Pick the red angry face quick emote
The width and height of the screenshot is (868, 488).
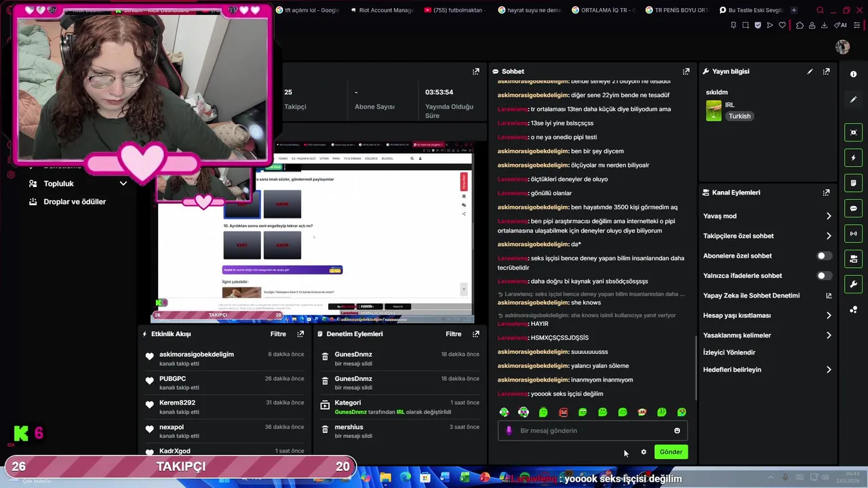[563, 412]
